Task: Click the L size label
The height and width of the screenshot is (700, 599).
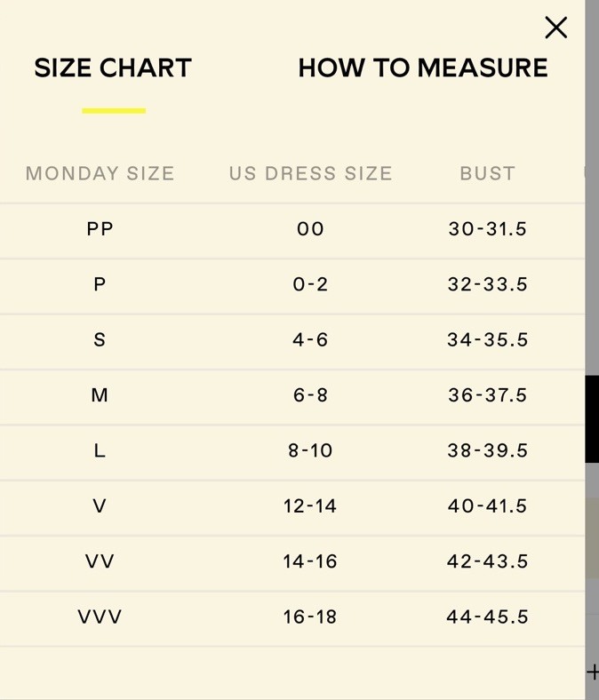Action: pos(100,450)
